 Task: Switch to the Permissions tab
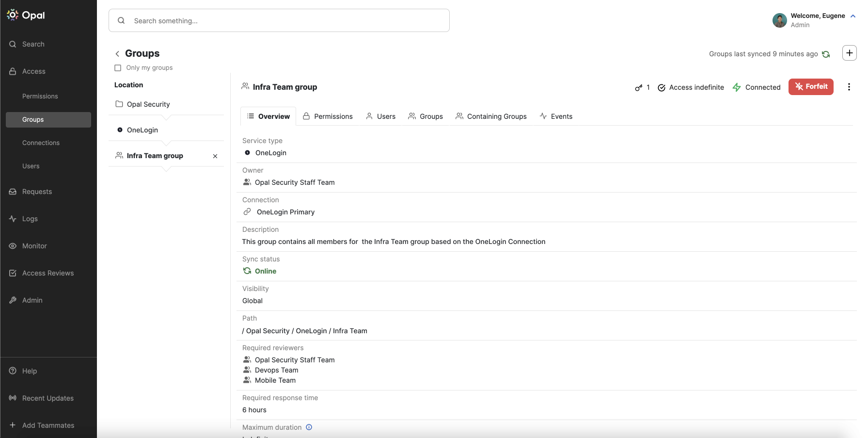(x=328, y=116)
